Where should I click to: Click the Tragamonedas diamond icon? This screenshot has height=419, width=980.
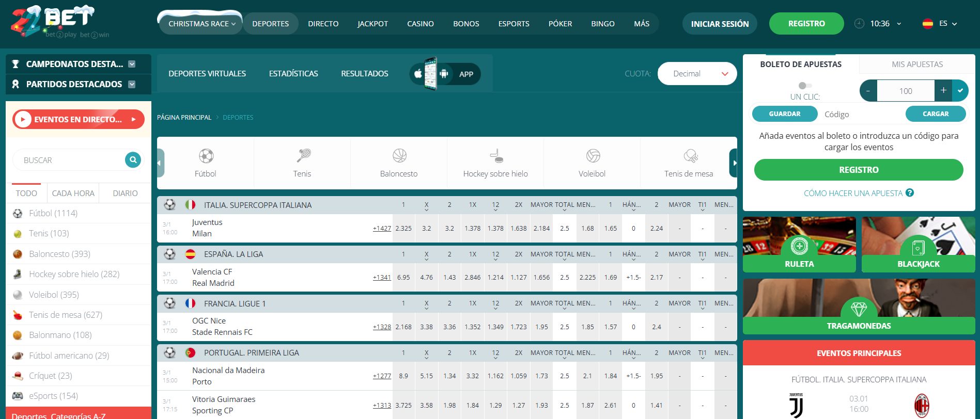click(x=859, y=309)
